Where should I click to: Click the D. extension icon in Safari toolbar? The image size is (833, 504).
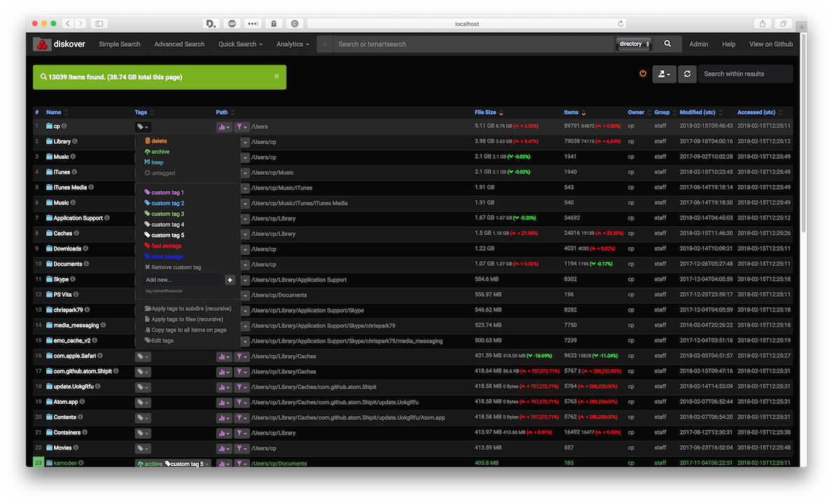211,23
